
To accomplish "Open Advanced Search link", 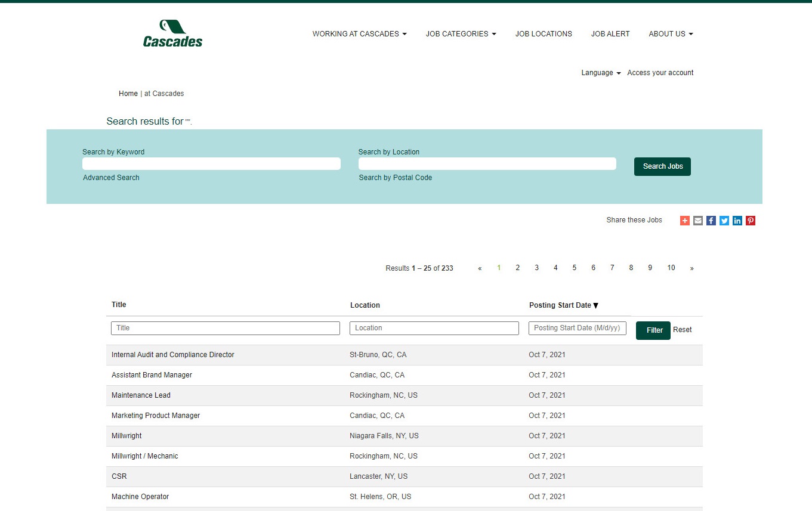I will click(x=111, y=178).
